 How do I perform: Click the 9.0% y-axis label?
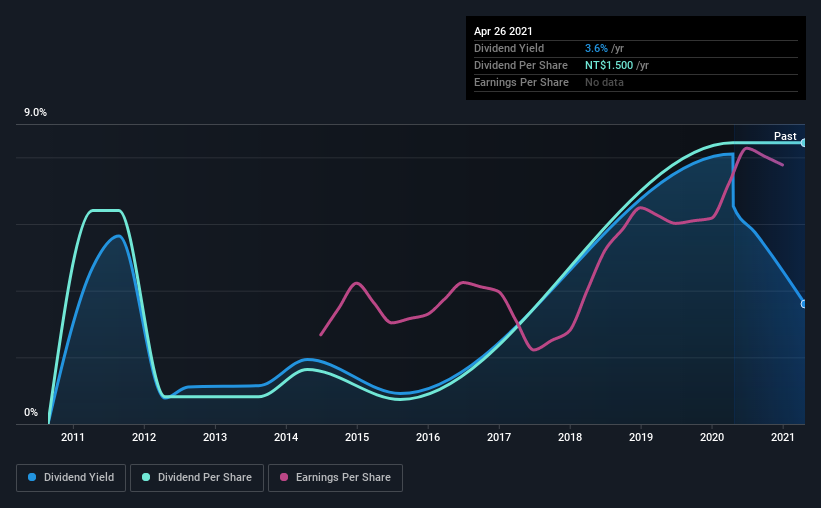35,113
